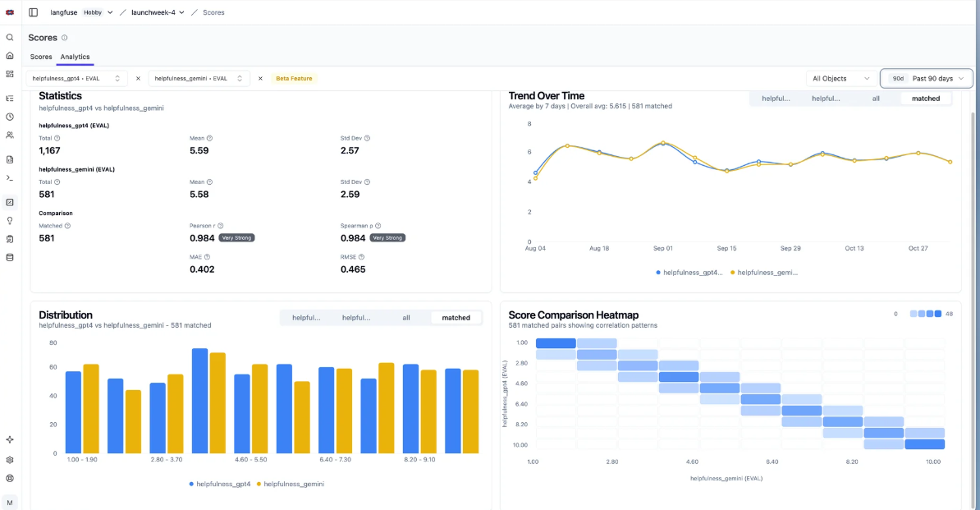Click the 90d badge in date selector
980x510 pixels.
[x=898, y=79]
